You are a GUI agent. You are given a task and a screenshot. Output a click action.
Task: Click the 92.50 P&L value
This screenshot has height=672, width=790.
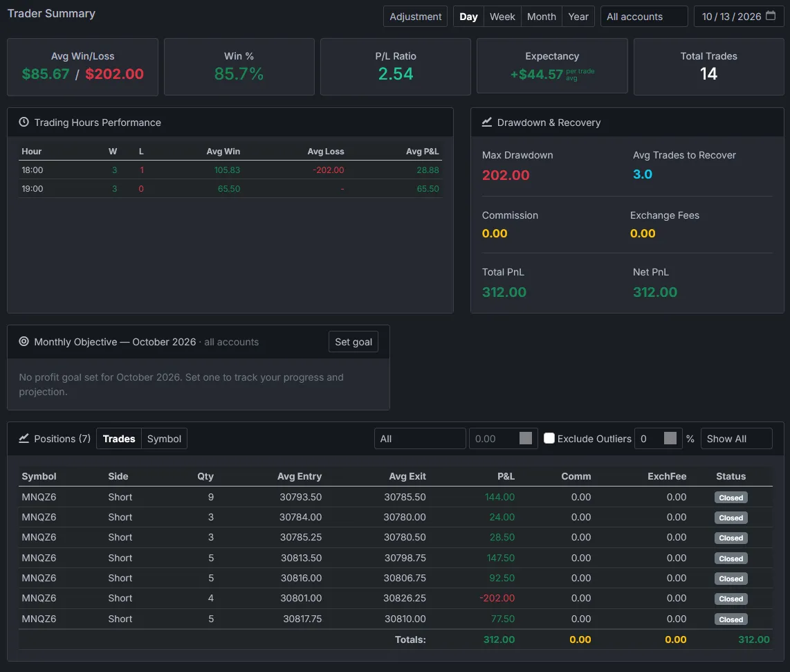tap(502, 579)
